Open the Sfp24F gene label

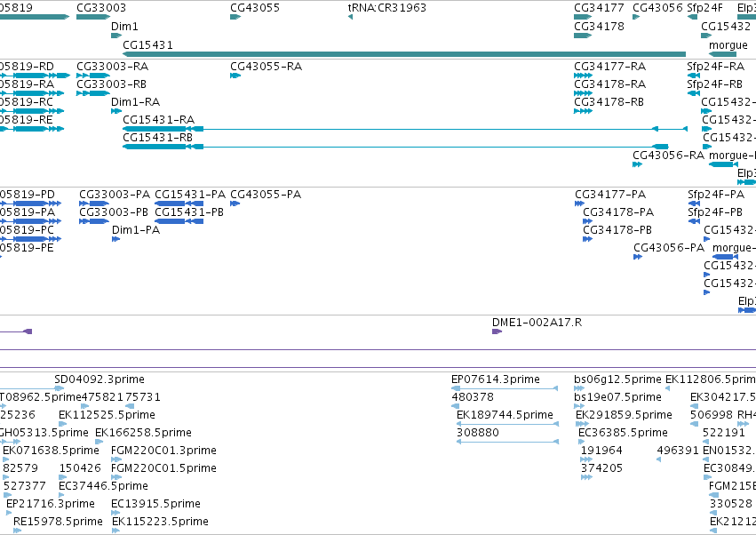coord(704,8)
